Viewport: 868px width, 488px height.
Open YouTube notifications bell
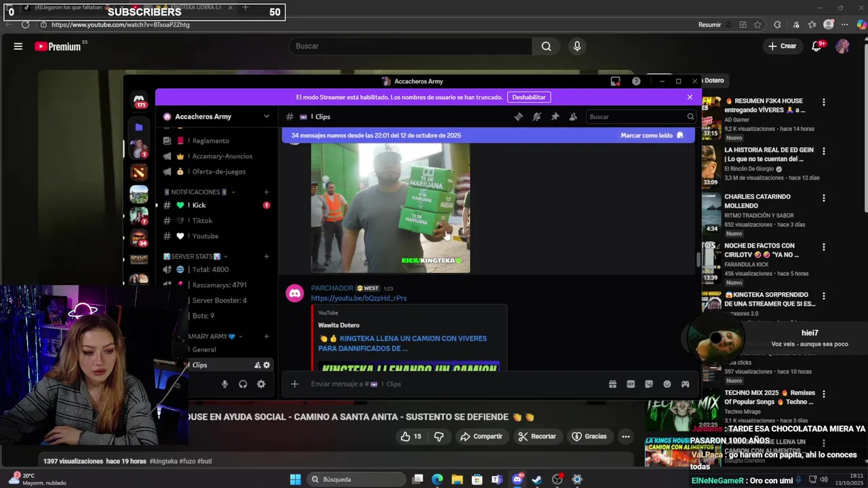coord(816,46)
